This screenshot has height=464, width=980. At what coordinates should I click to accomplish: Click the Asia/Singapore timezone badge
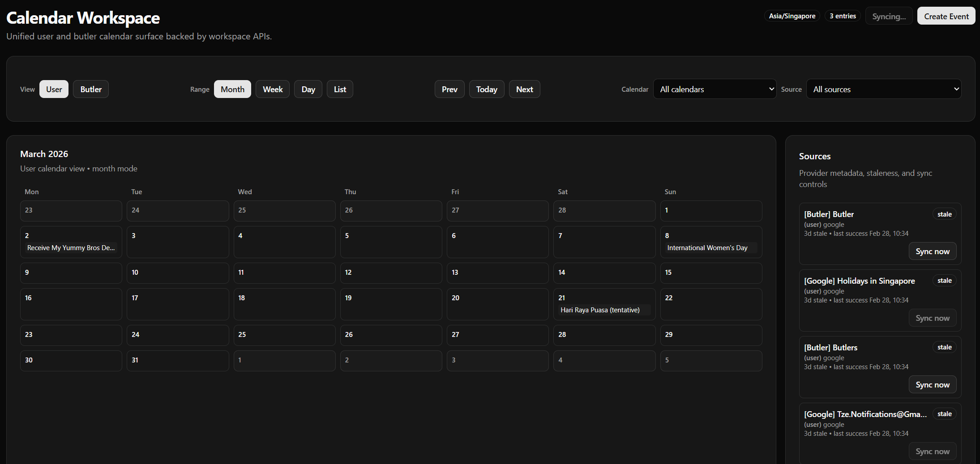[792, 16]
